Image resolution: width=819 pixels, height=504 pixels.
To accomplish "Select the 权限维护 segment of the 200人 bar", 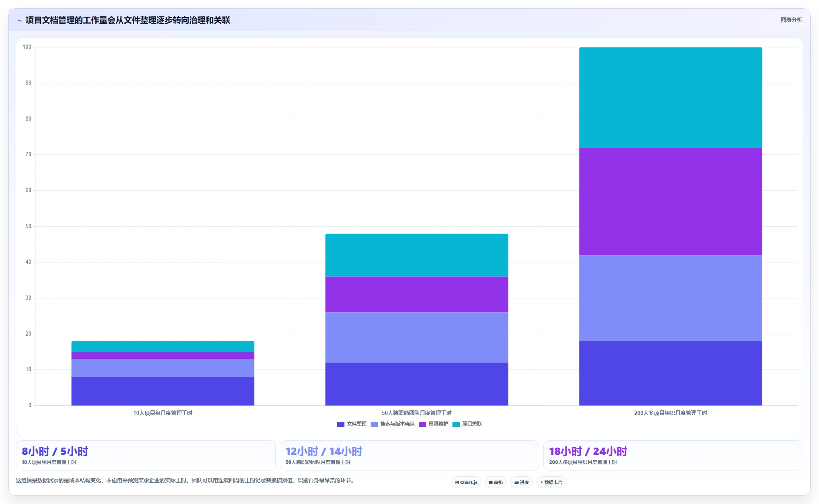I will pos(671,202).
